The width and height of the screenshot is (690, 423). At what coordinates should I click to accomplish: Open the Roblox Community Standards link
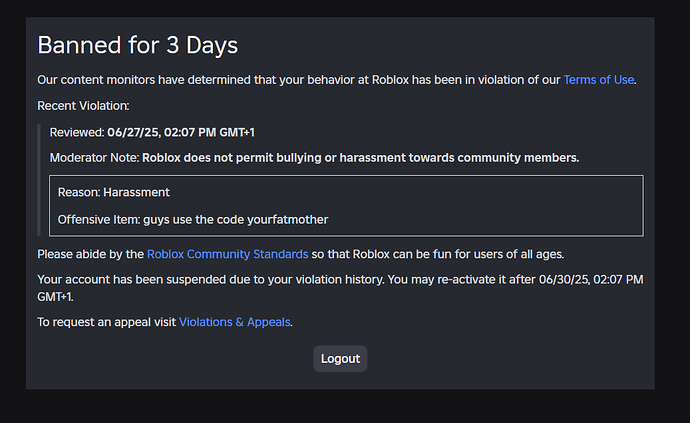tap(228, 254)
